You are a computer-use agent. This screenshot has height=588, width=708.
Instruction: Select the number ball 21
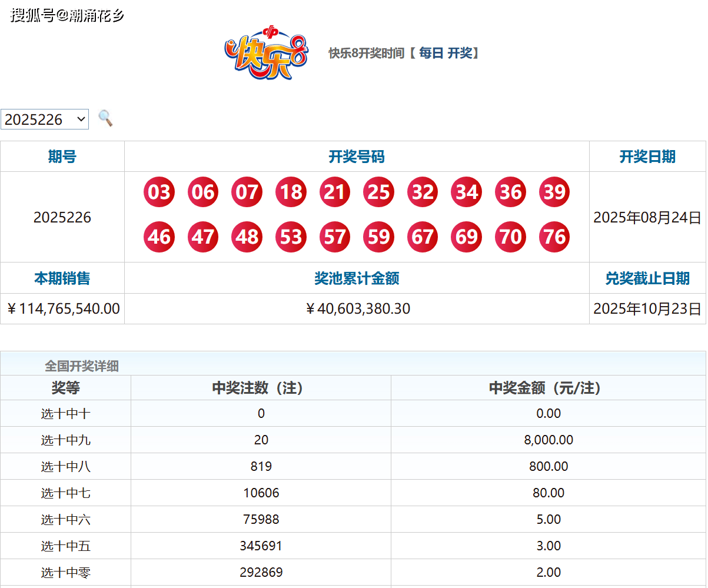pos(334,192)
